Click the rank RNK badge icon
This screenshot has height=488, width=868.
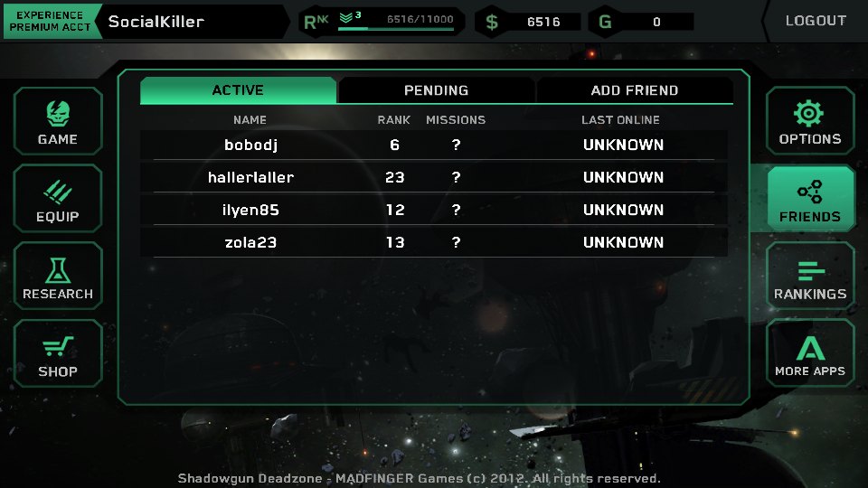(316, 22)
